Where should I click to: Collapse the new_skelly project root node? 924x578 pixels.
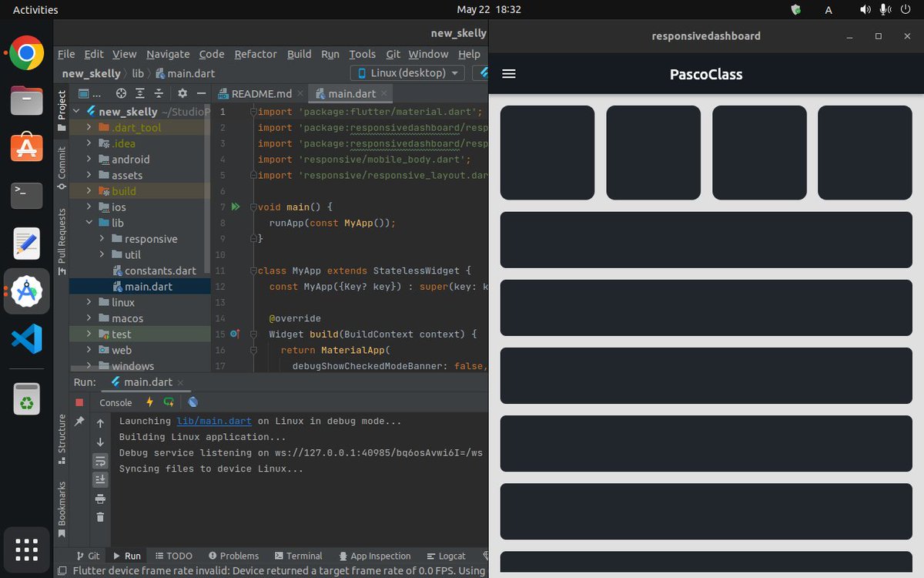[x=77, y=112]
